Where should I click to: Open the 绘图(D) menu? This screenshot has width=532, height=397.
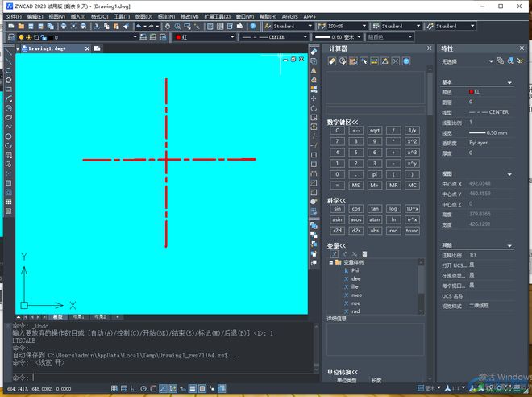tap(143, 16)
